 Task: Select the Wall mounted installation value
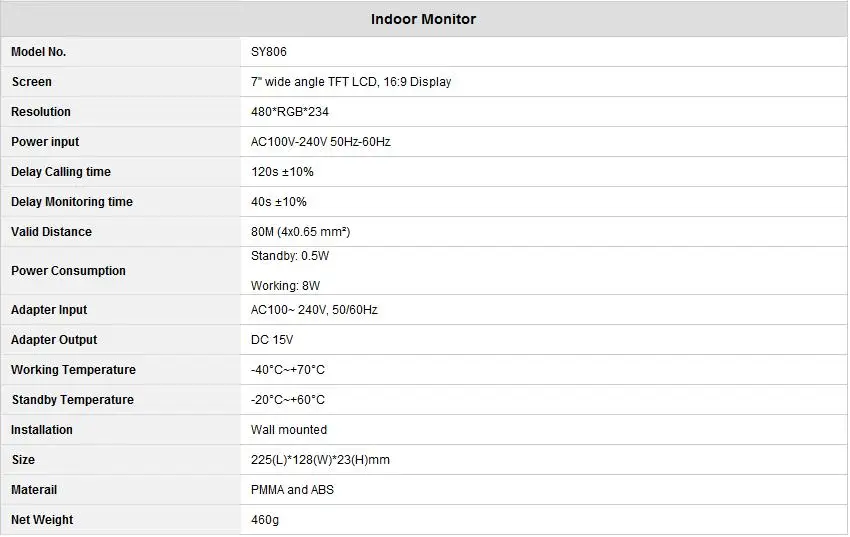289,430
